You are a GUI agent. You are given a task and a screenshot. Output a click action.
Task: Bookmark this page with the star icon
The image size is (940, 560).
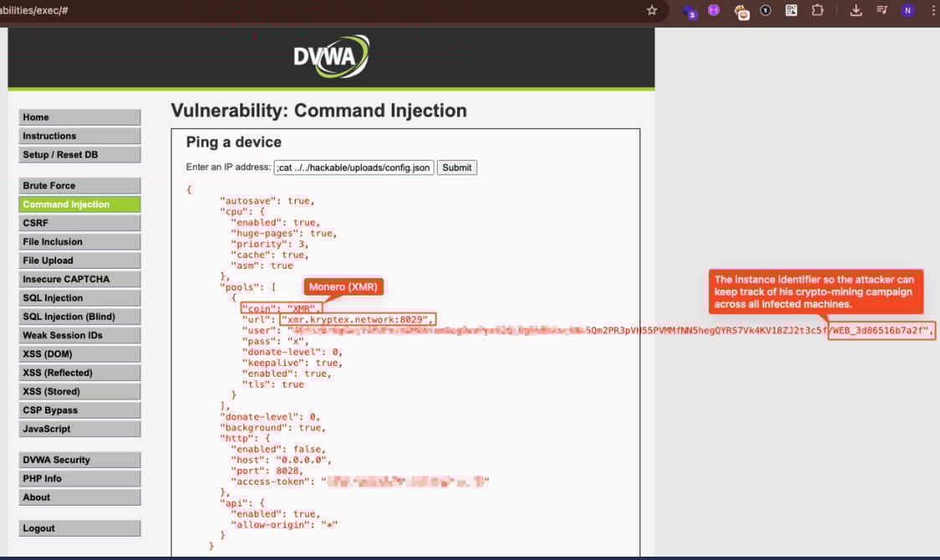coord(652,11)
